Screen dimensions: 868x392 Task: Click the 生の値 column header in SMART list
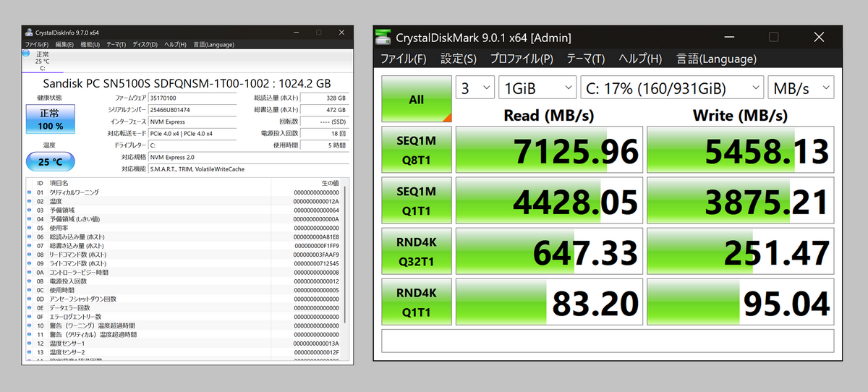[328, 184]
